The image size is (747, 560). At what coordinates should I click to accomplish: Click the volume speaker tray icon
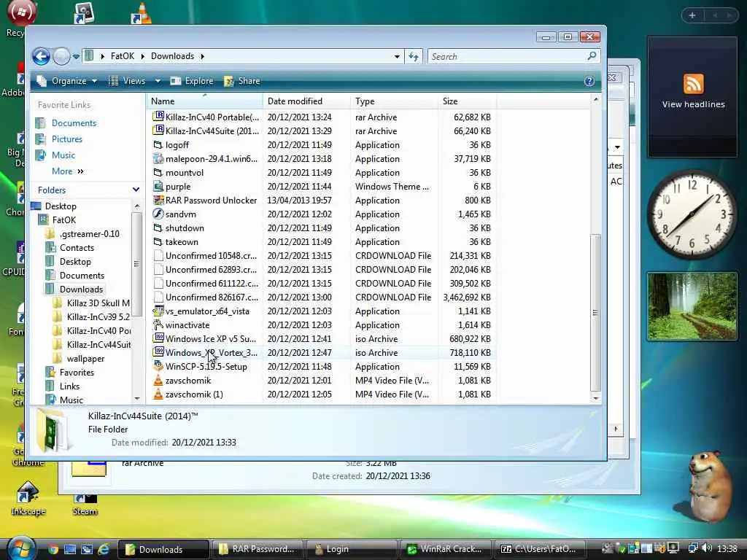[x=707, y=548]
